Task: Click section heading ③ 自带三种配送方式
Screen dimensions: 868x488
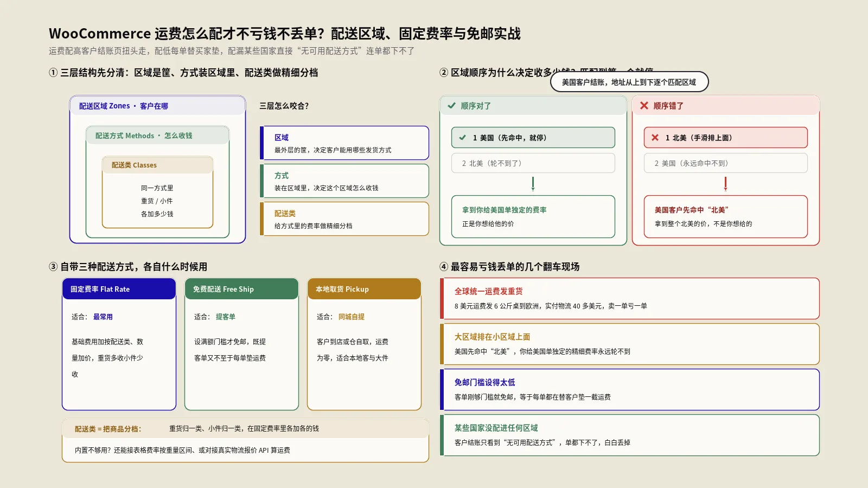Action: tap(128, 267)
